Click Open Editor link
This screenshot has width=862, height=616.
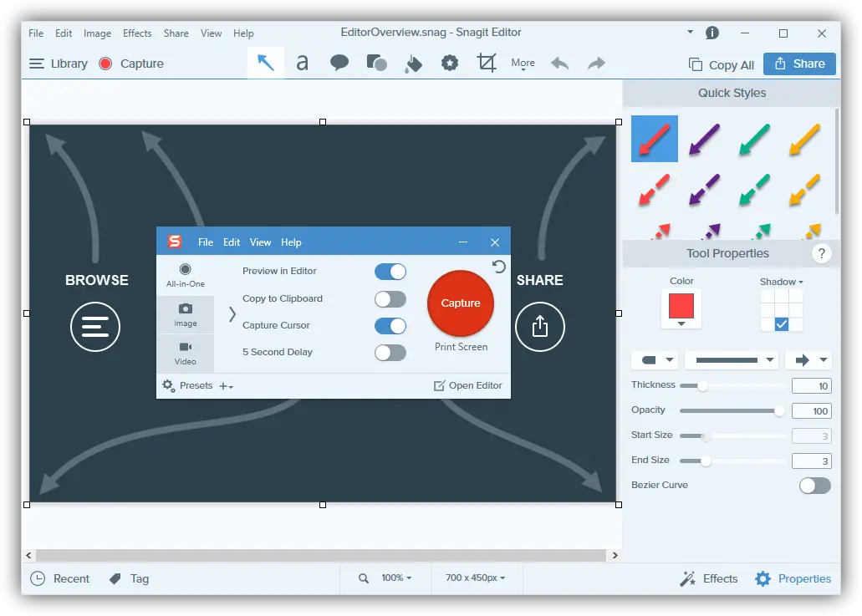(x=468, y=386)
